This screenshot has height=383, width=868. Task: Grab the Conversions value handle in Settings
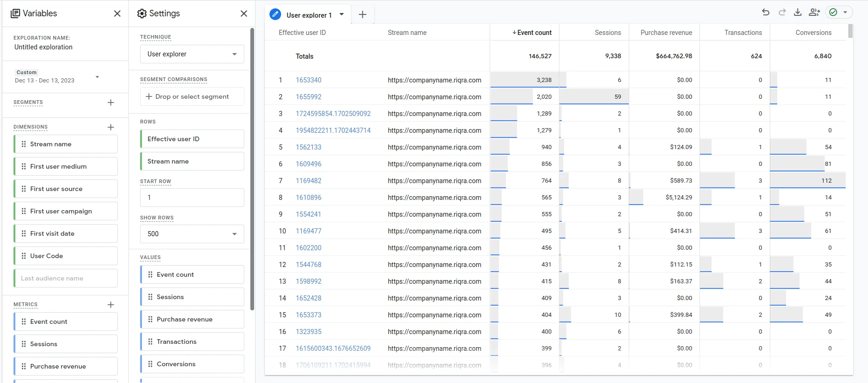tap(150, 364)
